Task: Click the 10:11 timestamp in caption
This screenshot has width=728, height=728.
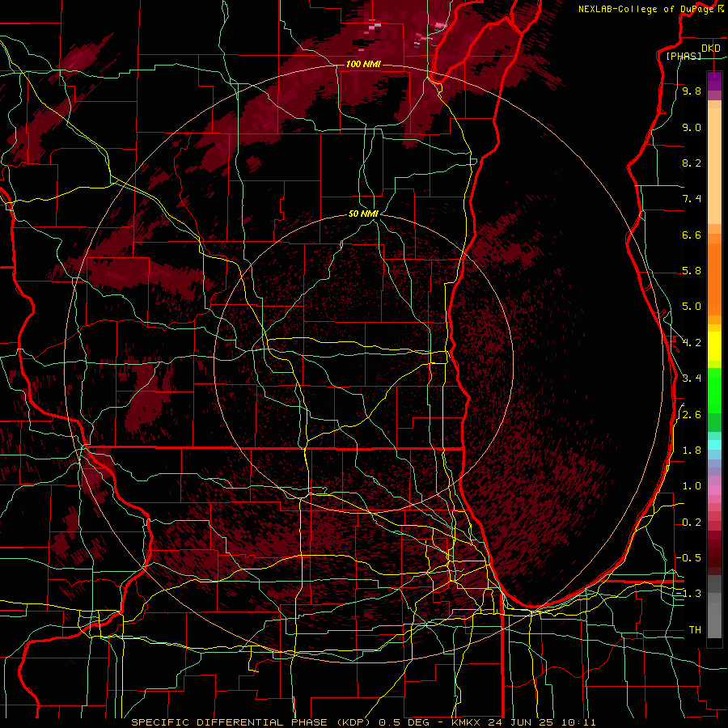Action: coord(578,722)
